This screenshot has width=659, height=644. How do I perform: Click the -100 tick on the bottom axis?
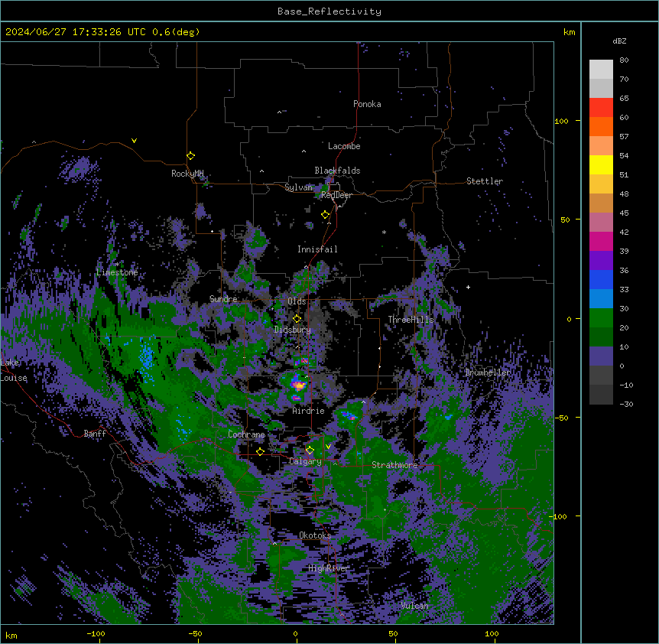click(96, 634)
